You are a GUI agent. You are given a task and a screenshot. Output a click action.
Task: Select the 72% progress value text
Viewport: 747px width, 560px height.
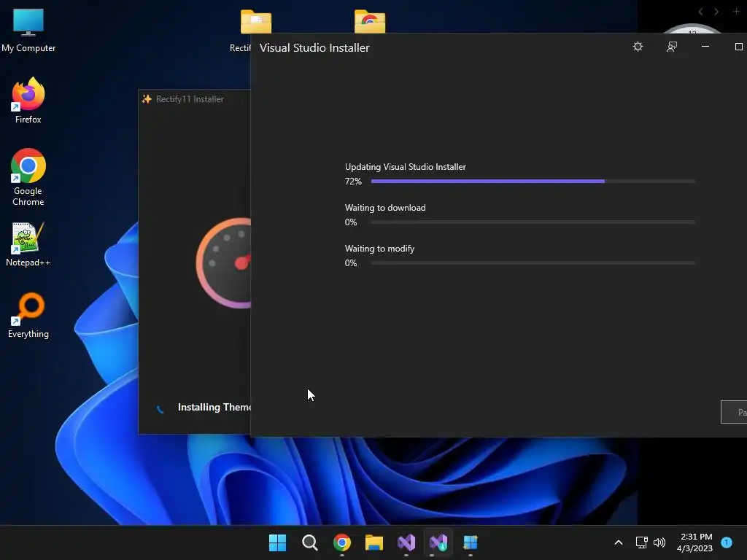click(x=353, y=182)
